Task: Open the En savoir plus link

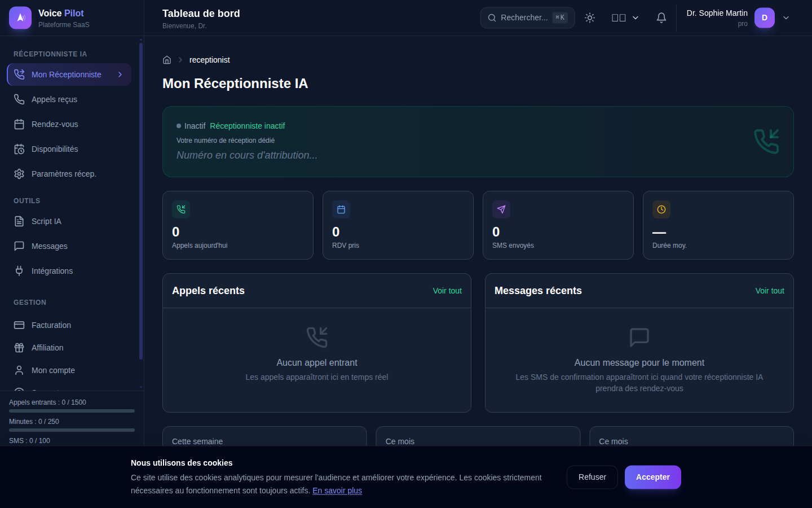Action: pyautogui.click(x=337, y=491)
